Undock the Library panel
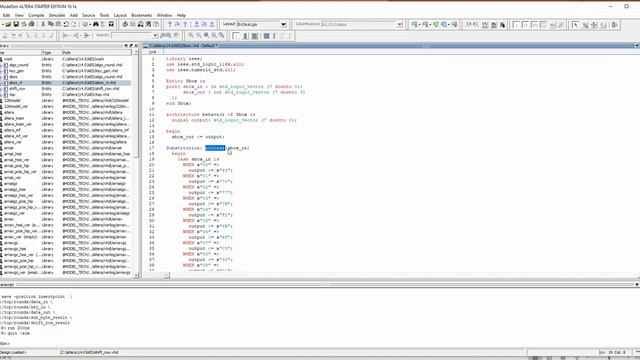Image resolution: width=640 pixels, height=360 pixels. tap(131, 46)
